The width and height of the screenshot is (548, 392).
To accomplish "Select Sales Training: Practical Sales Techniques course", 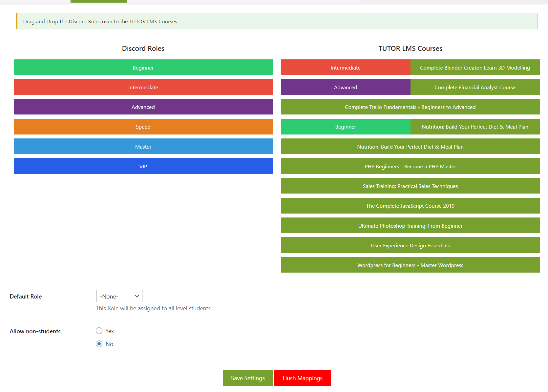I will (410, 186).
